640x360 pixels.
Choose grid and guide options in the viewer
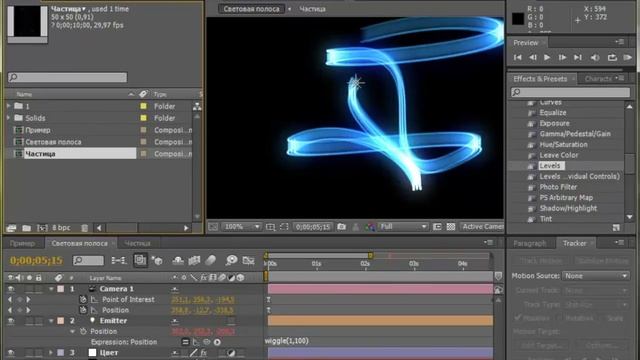click(270, 227)
